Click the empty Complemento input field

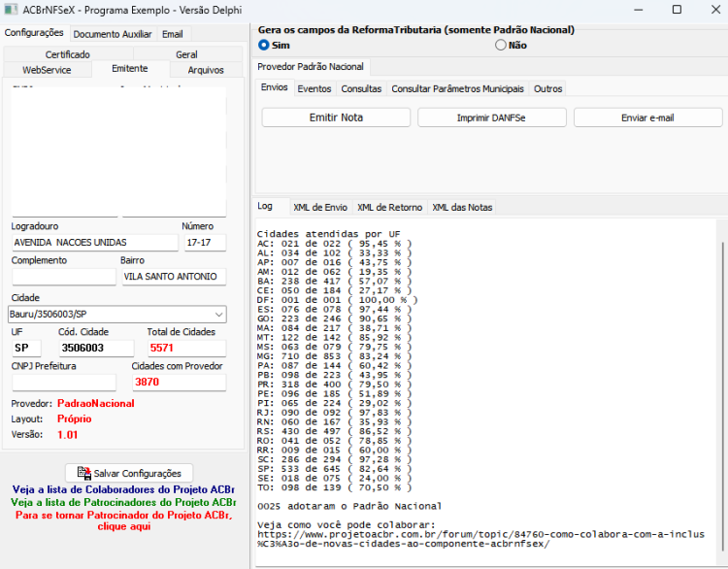click(x=64, y=277)
